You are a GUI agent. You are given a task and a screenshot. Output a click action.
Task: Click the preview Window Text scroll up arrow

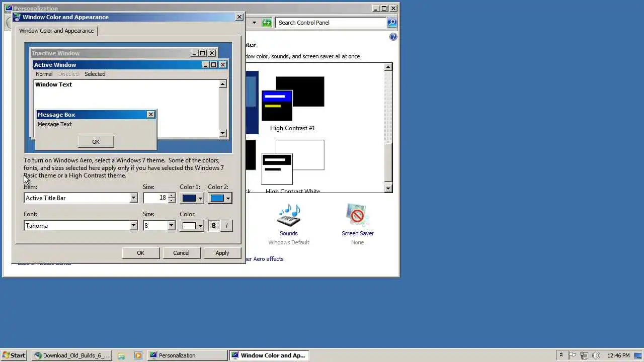(x=223, y=84)
